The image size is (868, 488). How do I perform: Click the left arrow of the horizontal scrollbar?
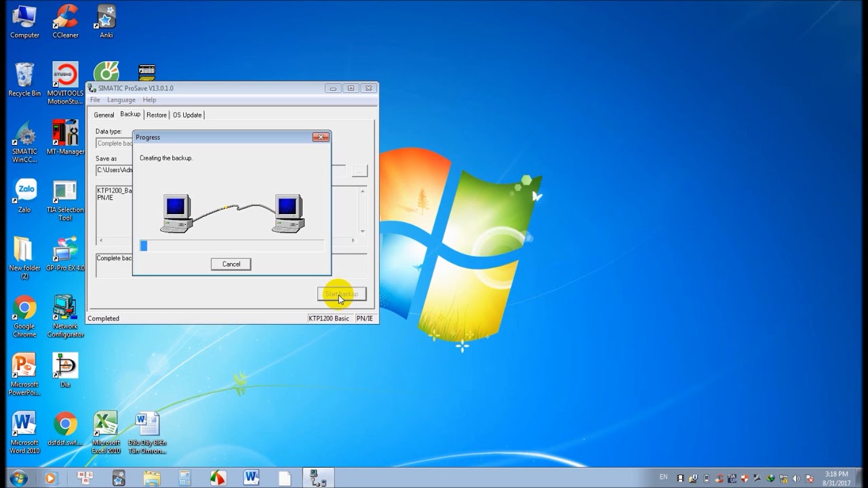pyautogui.click(x=101, y=241)
